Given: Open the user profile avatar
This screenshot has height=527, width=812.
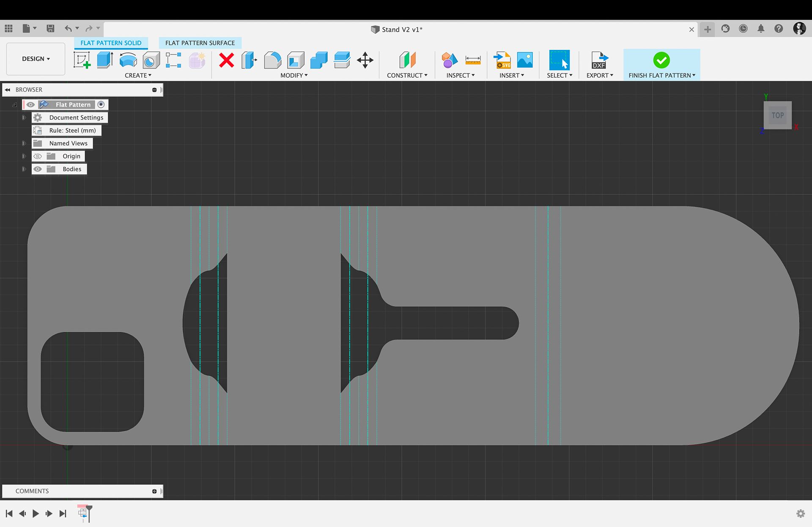Looking at the screenshot, I should (799, 29).
